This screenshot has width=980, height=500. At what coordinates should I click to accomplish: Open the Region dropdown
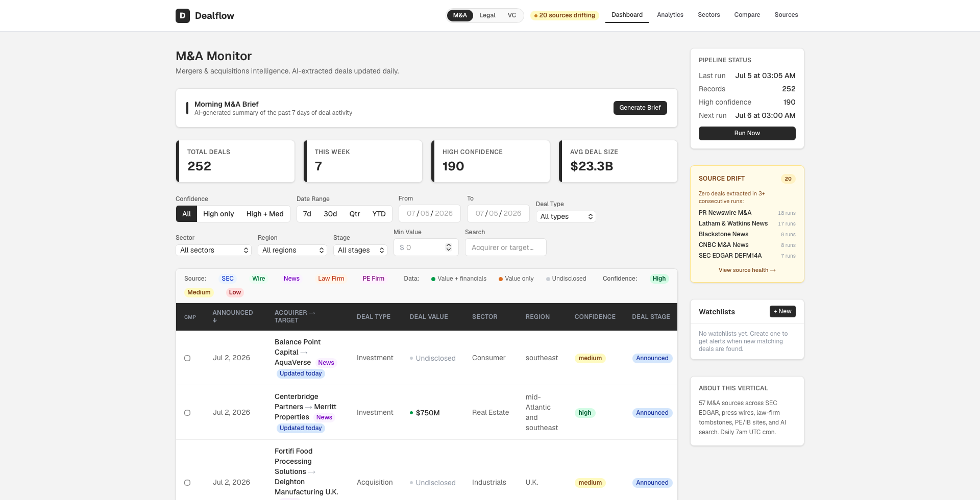point(292,250)
